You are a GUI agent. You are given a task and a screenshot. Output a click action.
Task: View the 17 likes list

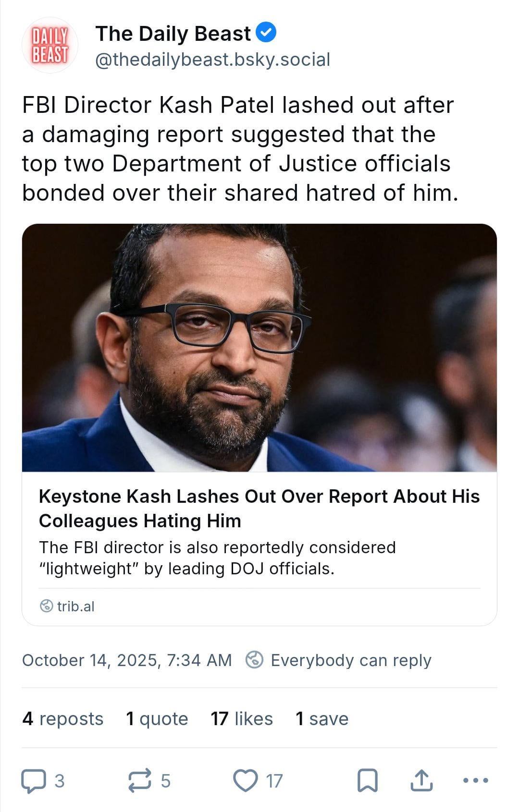click(241, 719)
